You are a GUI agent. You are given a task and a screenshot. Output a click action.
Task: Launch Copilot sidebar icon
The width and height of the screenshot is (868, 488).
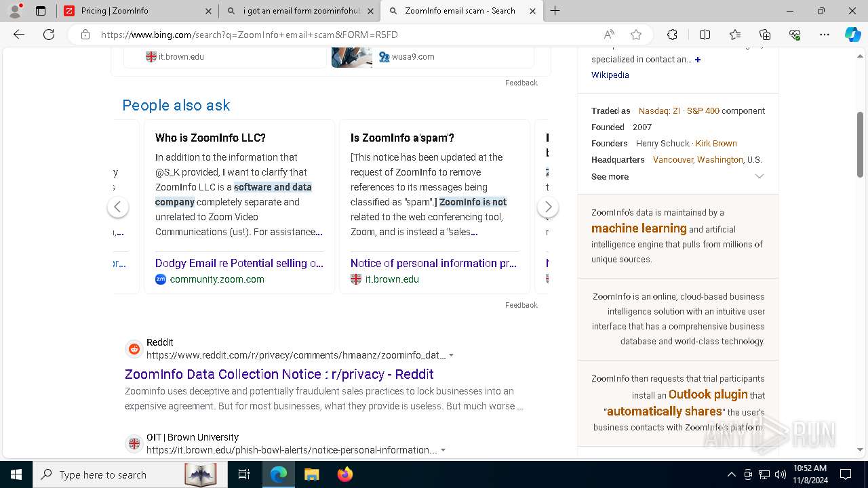coord(852,35)
